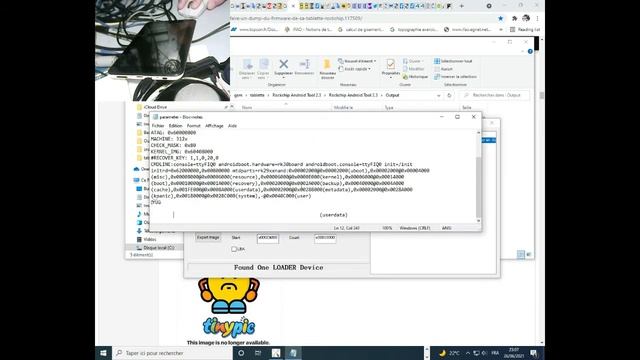Click the Taille column header in Explorer
640x360 pixels.
tap(467, 108)
